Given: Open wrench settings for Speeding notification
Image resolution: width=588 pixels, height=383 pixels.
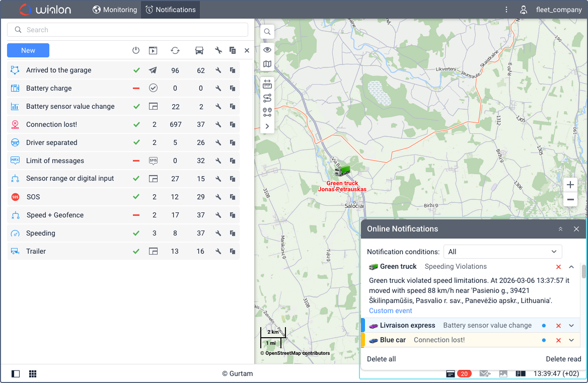Looking at the screenshot, I should pos(218,233).
